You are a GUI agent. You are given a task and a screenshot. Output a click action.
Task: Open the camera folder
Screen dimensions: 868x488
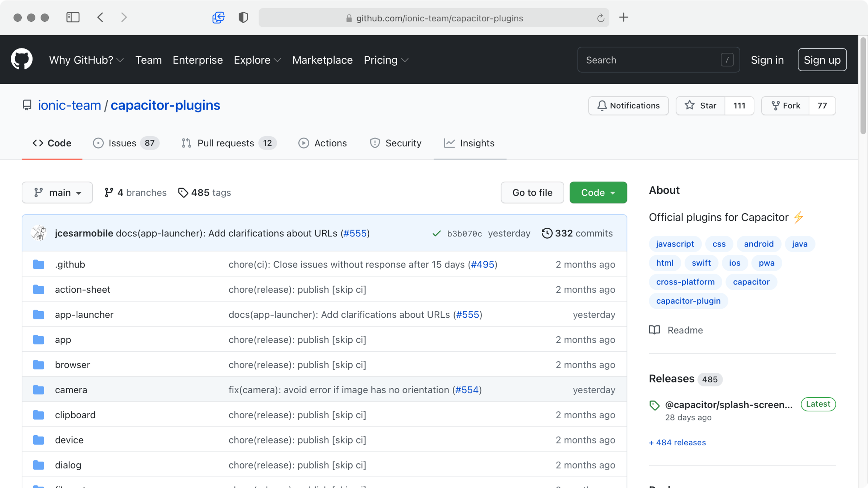(71, 390)
